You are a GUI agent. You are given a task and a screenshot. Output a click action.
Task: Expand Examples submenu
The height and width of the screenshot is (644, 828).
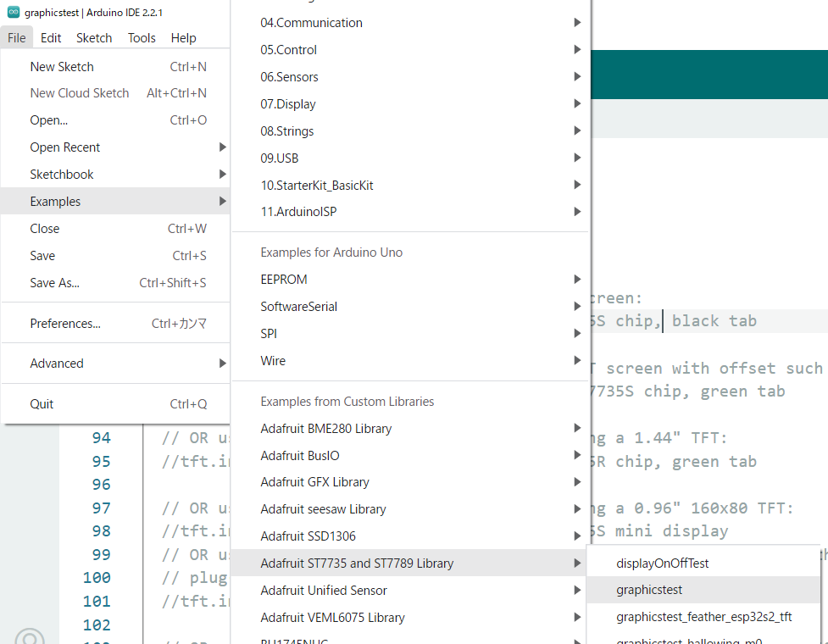(115, 201)
